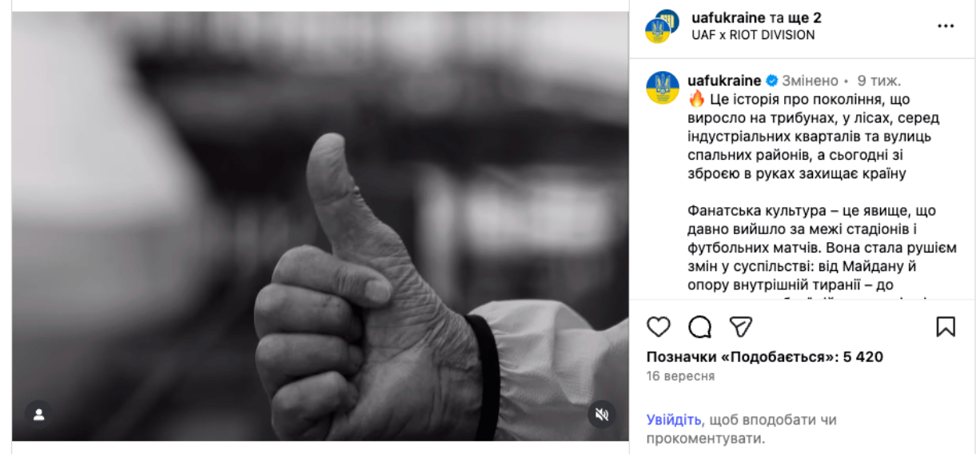Unmute the video with the speaker icon
This screenshot has width=980, height=454.
[x=602, y=414]
